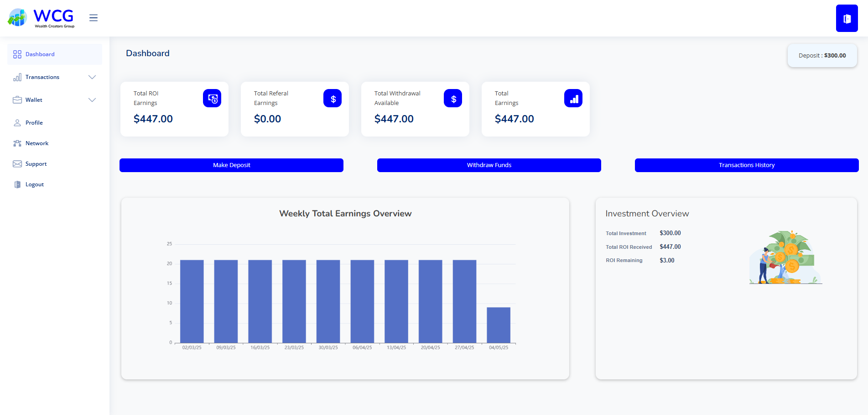Select Logout in the sidebar

click(x=34, y=184)
